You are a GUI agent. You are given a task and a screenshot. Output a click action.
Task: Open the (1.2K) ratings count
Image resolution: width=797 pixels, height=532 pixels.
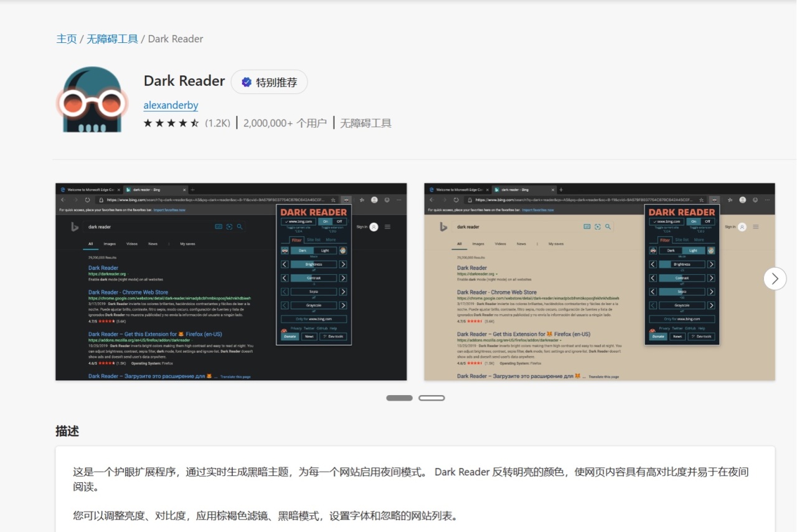tap(218, 123)
